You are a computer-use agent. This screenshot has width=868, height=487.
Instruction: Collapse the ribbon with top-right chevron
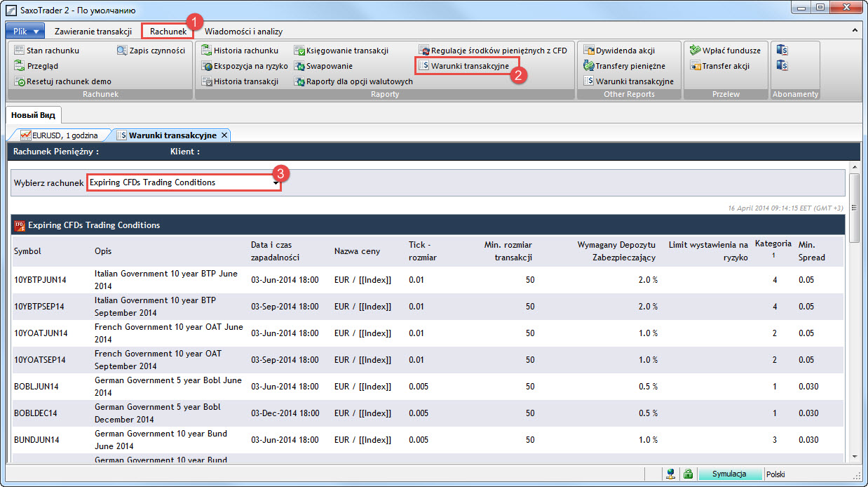coord(855,31)
